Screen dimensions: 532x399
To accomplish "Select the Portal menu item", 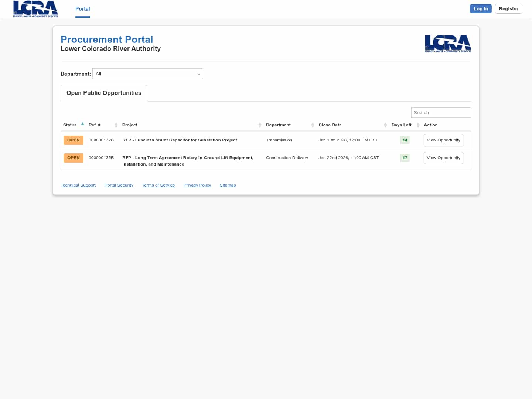I will [82, 8].
